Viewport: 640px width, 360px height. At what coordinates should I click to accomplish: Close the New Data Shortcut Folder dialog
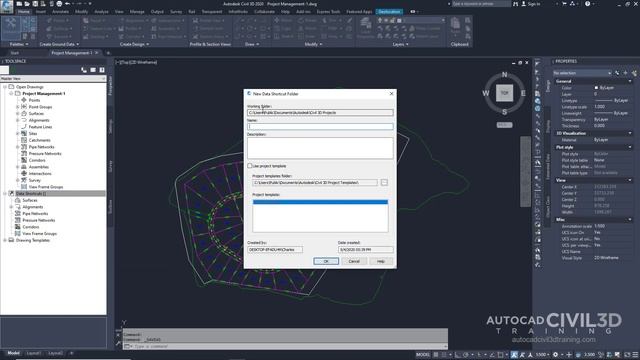coord(391,93)
